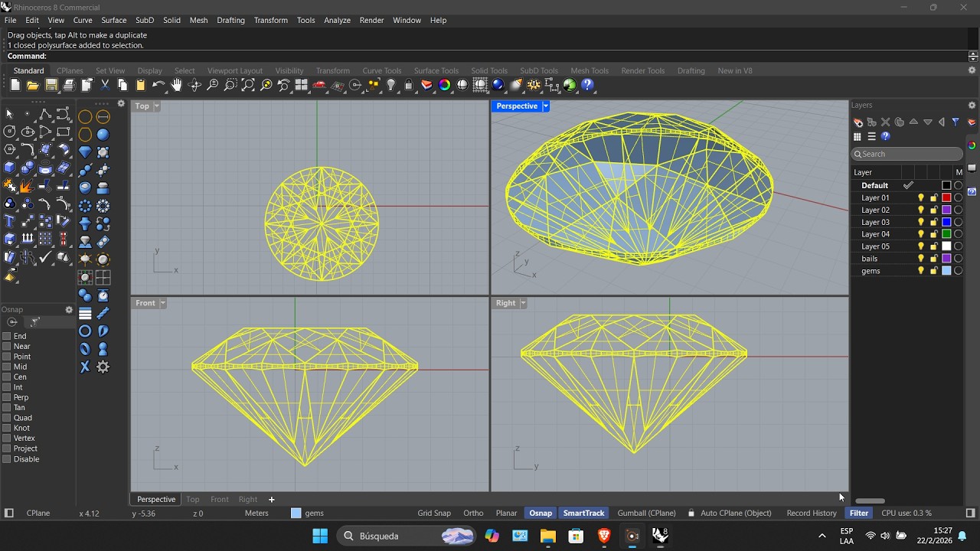Click the Filter button in status bar
This screenshot has height=551, width=980.
[x=859, y=514]
